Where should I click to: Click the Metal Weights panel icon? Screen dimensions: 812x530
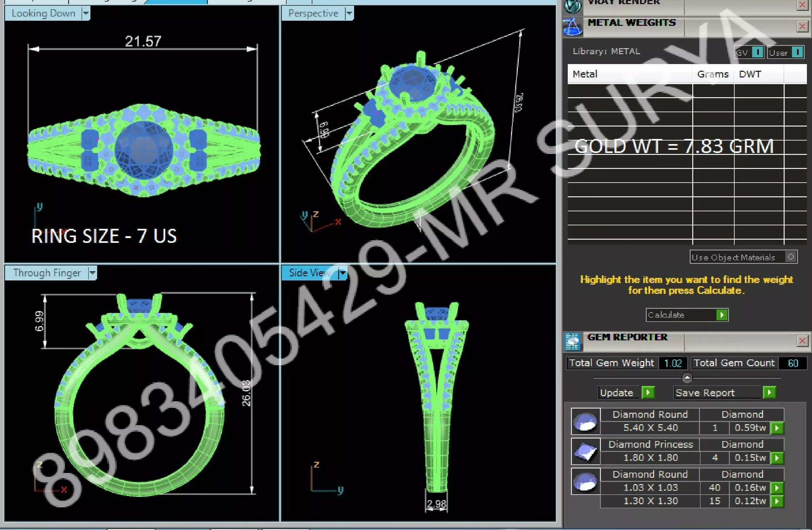(573, 27)
